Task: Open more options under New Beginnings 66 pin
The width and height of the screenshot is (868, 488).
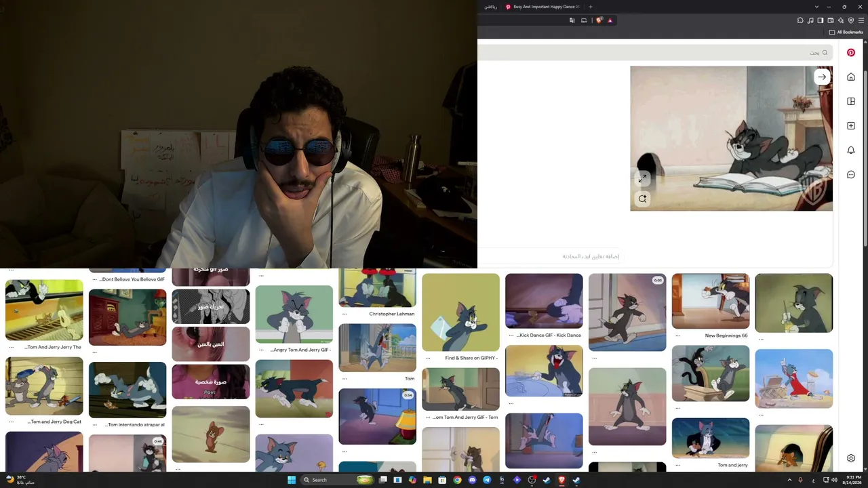Action: [x=678, y=335]
